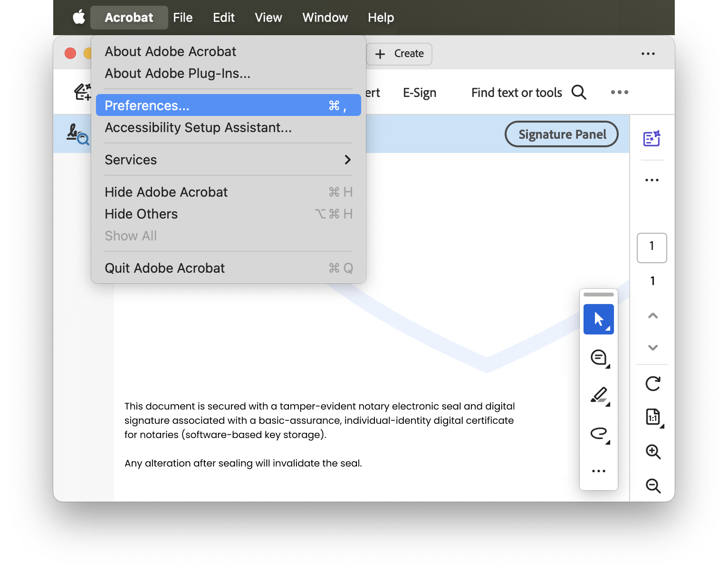Choose Hide Others
The width and height of the screenshot is (728, 572).
[x=228, y=214]
